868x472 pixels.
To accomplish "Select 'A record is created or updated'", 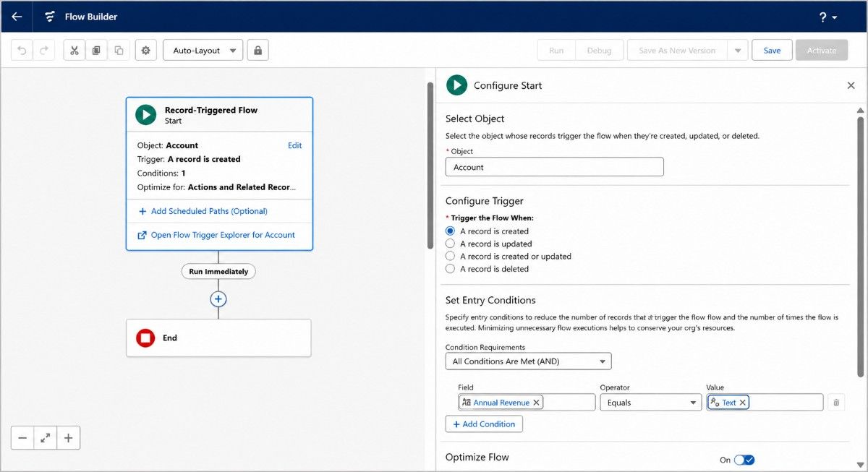I will (x=450, y=256).
